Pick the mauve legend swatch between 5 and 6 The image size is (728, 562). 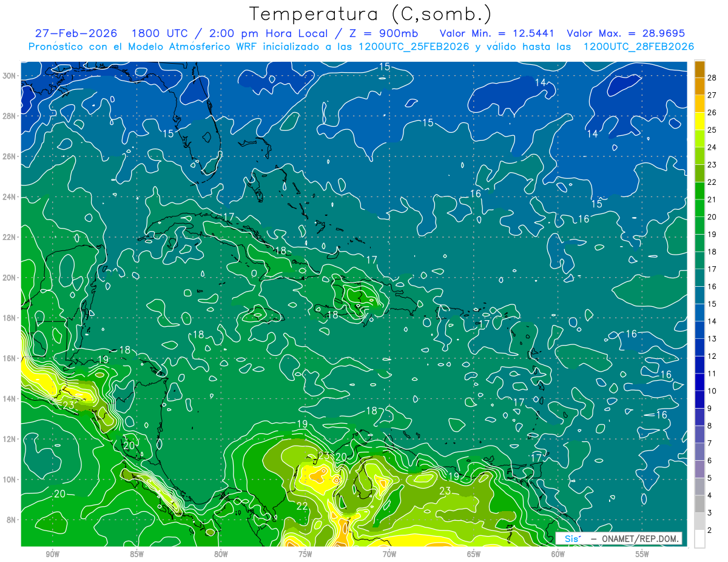(699, 469)
